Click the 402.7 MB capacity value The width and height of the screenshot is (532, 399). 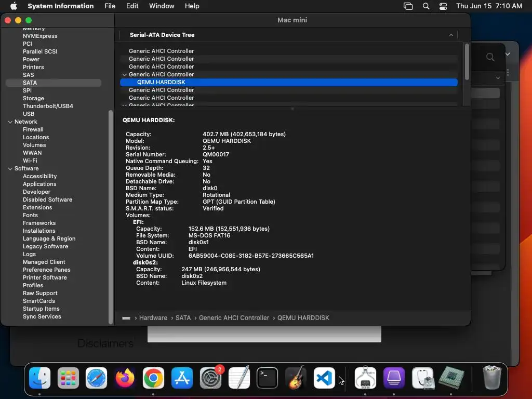[244, 135]
